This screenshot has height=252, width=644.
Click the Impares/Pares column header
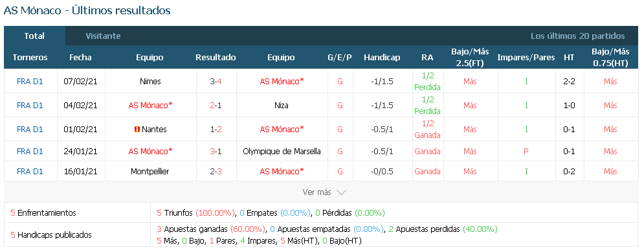pos(526,58)
